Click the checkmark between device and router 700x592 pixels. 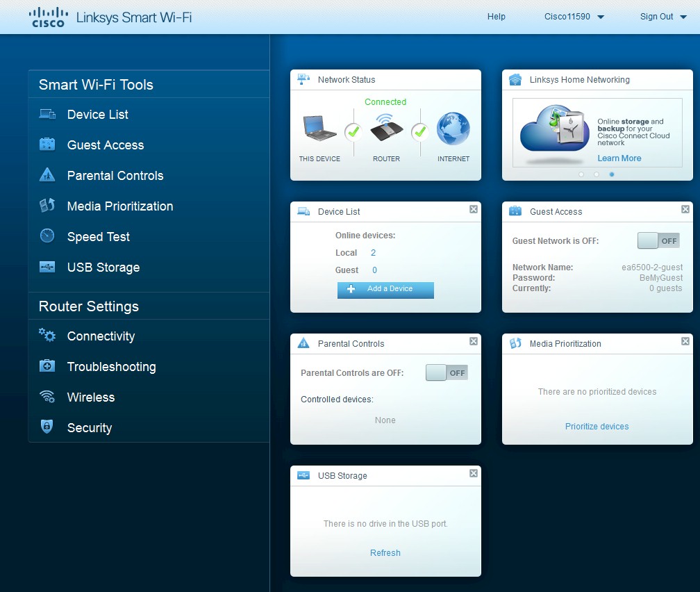353,132
